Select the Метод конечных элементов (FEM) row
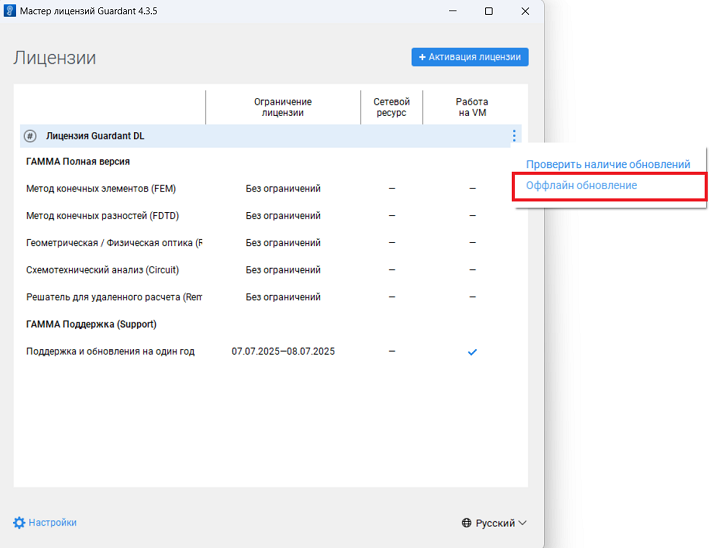 [x=102, y=188]
